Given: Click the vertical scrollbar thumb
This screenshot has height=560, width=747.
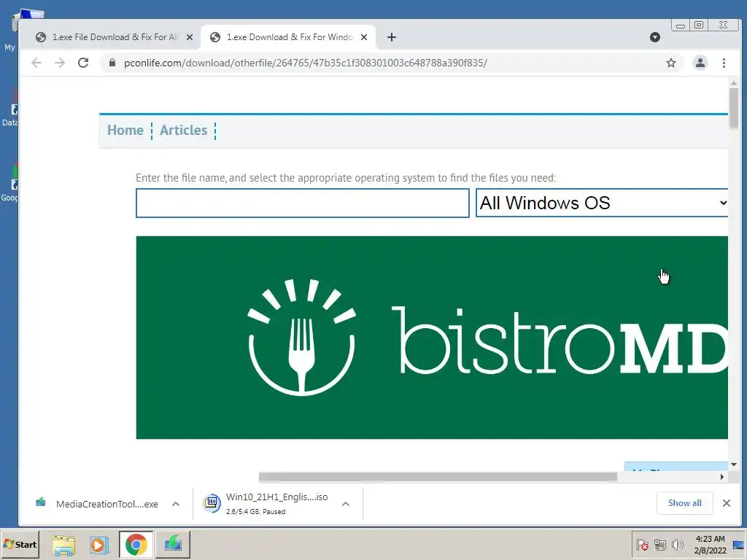Looking at the screenshot, I should [734, 108].
